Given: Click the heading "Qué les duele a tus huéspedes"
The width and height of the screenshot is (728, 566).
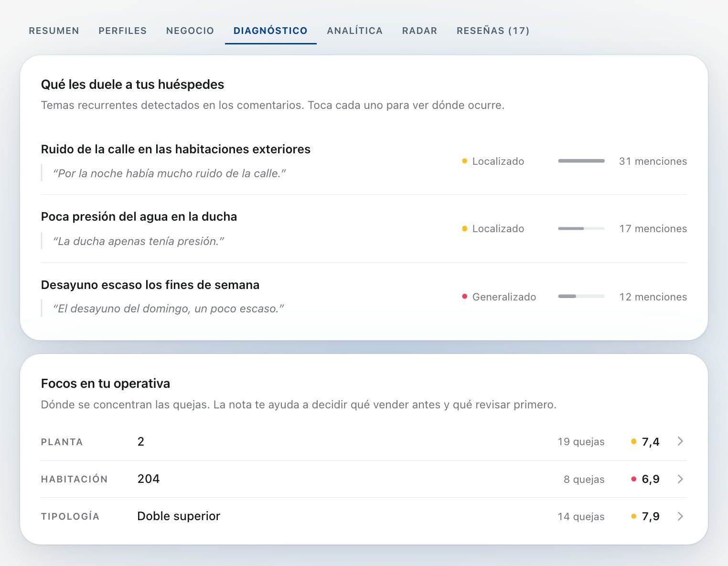Looking at the screenshot, I should (133, 85).
